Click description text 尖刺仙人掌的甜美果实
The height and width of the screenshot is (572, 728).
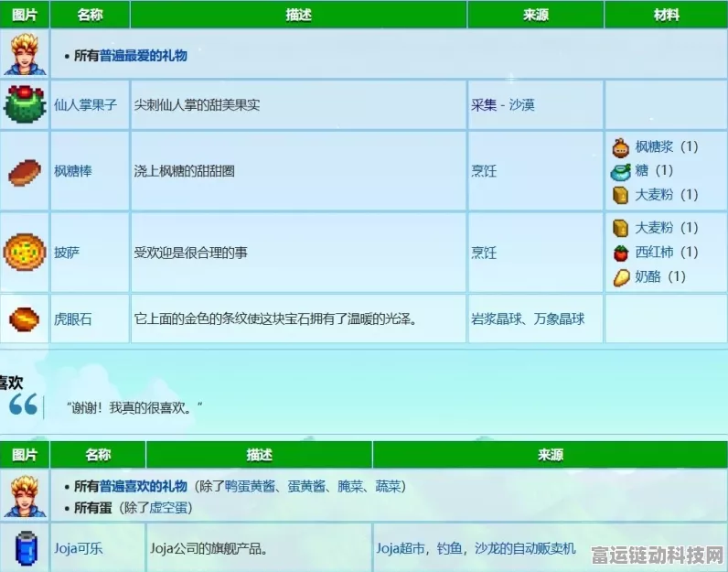click(197, 105)
